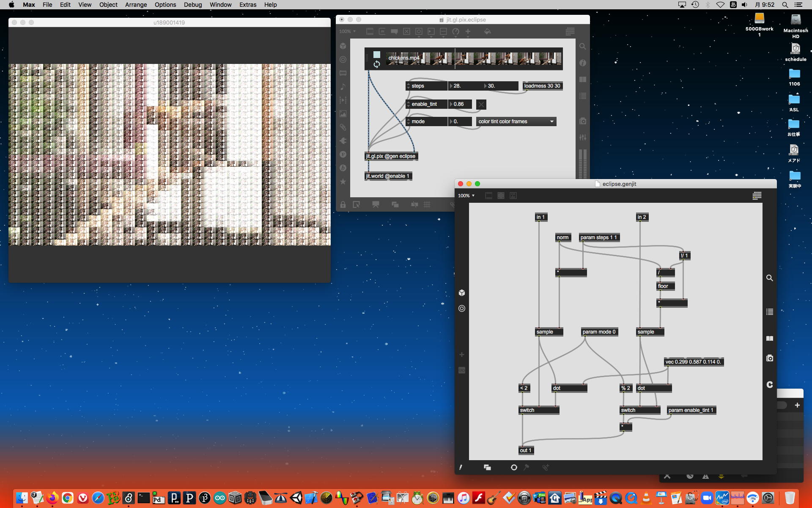Click the list view icon in the genjit sidebar
Viewport: 812px width, 508px height.
[769, 312]
